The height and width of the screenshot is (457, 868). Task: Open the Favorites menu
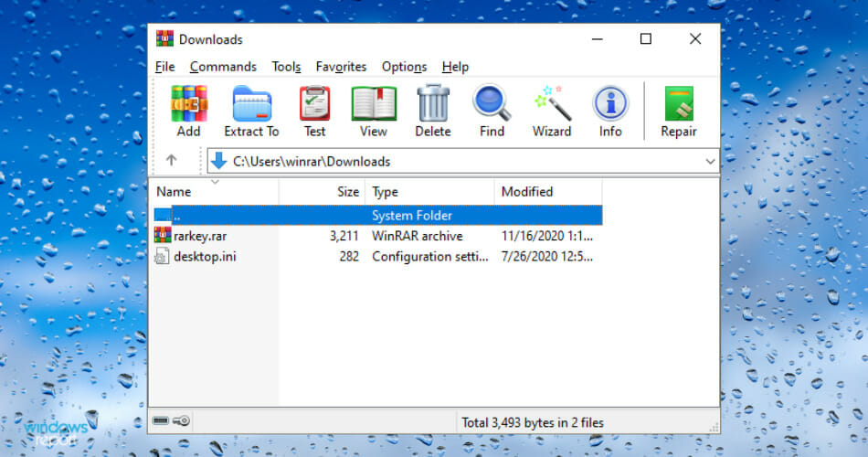click(341, 67)
